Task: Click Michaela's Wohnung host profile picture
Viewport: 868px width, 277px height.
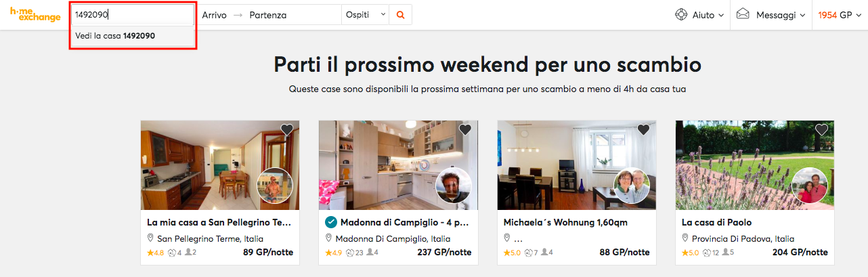Action: [631, 185]
